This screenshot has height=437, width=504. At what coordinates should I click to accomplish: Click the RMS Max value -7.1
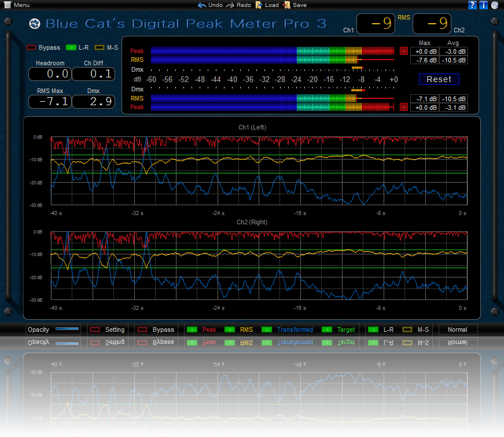point(50,102)
